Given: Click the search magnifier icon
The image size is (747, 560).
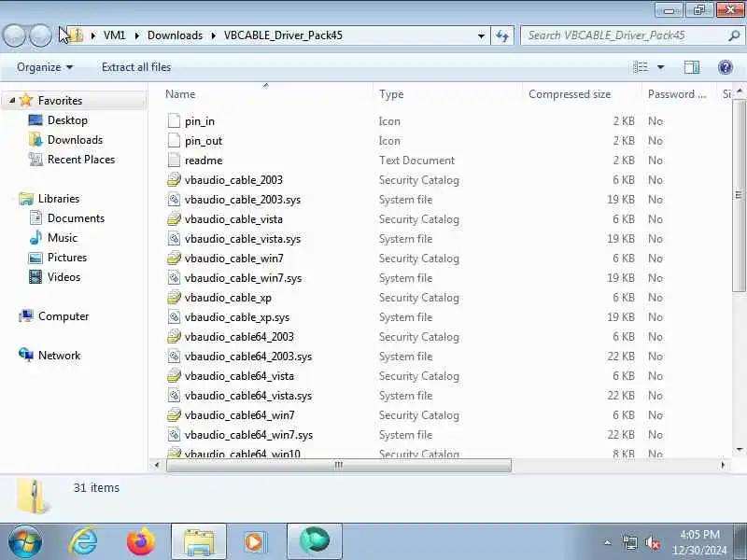Looking at the screenshot, I should click(734, 35).
